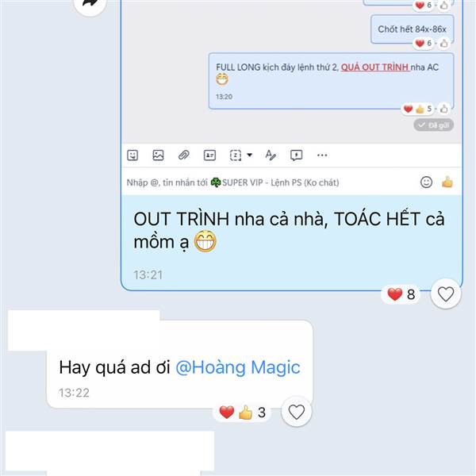Open the sticker picker icon
476x476 pixels.
pyautogui.click(x=132, y=155)
